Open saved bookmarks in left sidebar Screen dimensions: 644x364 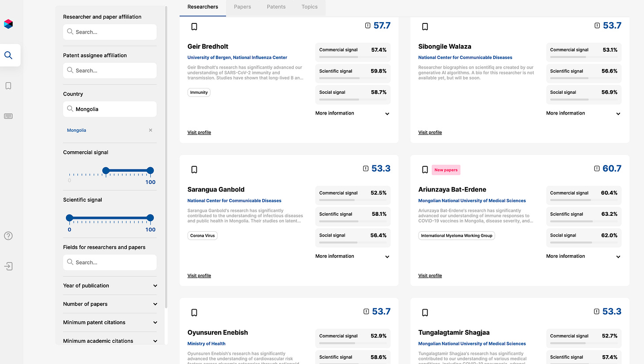click(x=8, y=86)
